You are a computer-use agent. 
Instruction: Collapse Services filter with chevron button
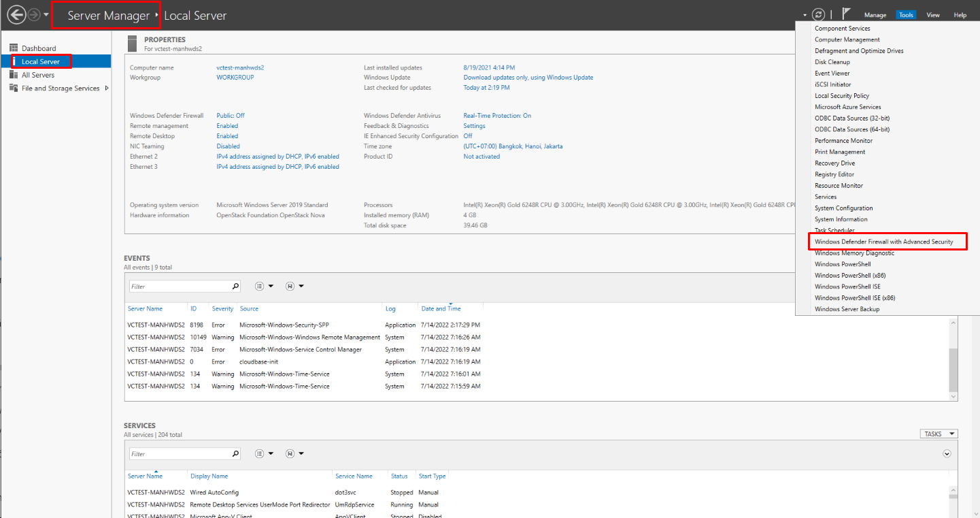(947, 454)
